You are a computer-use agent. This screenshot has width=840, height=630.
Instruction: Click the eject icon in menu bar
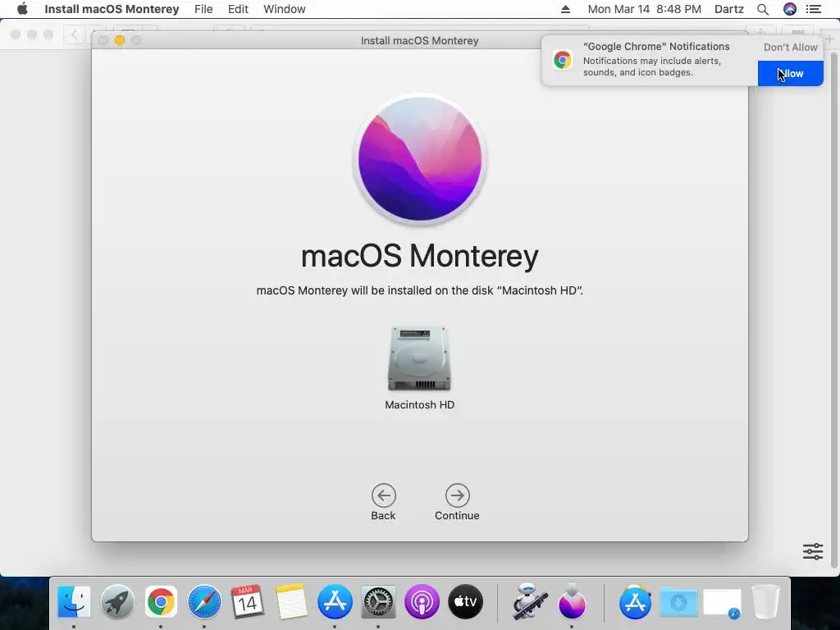566,9
